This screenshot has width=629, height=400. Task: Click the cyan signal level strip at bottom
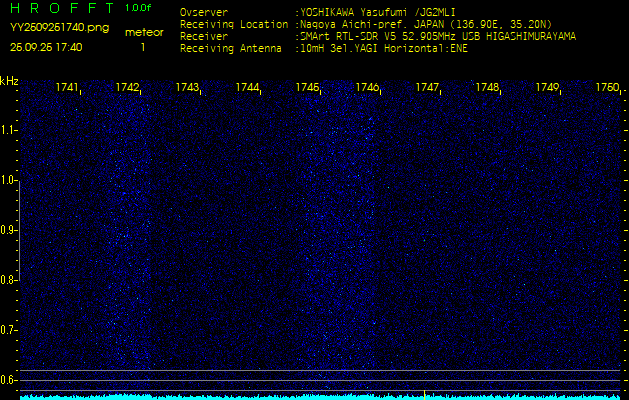point(320,397)
